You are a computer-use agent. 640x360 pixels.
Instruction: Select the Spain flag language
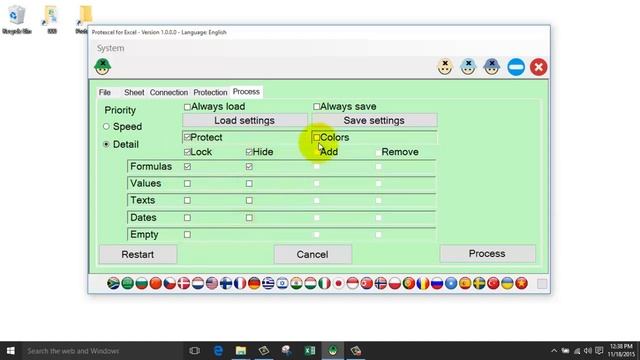(x=465, y=283)
